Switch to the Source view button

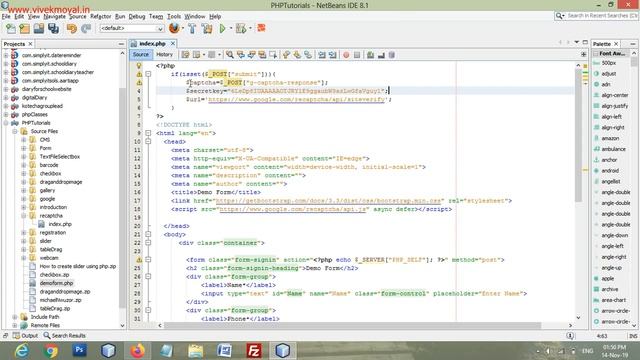tap(141, 54)
